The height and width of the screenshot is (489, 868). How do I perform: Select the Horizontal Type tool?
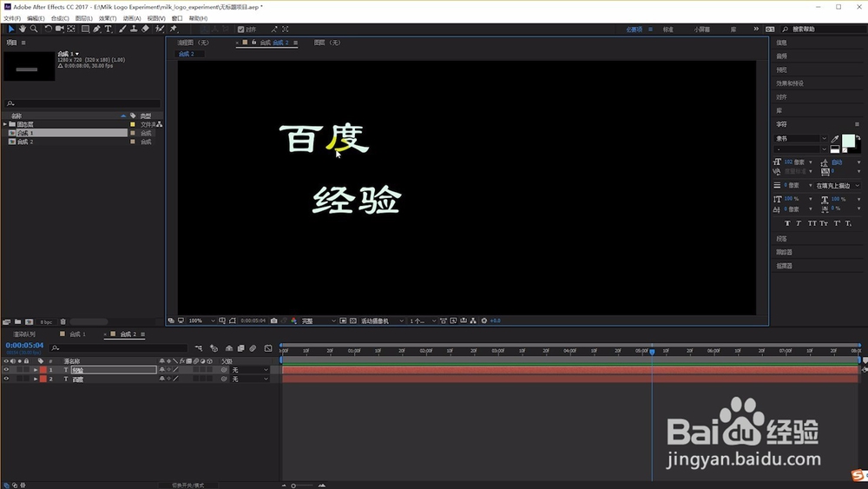(x=108, y=29)
